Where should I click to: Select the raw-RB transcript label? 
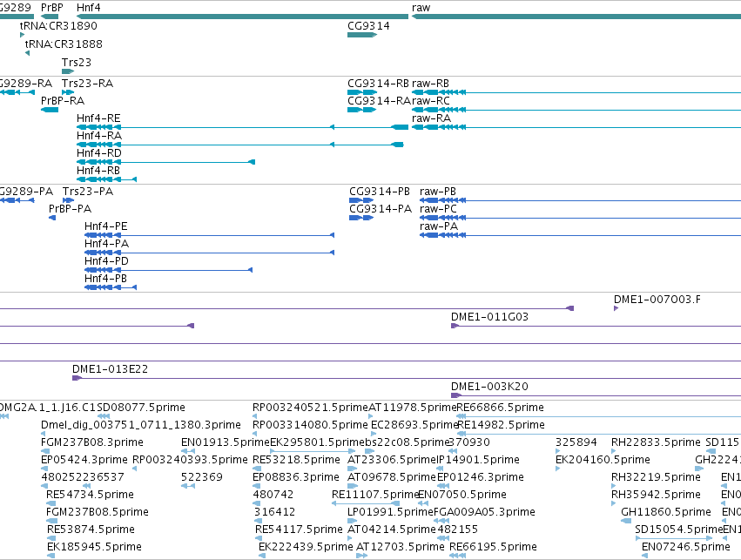pos(430,84)
